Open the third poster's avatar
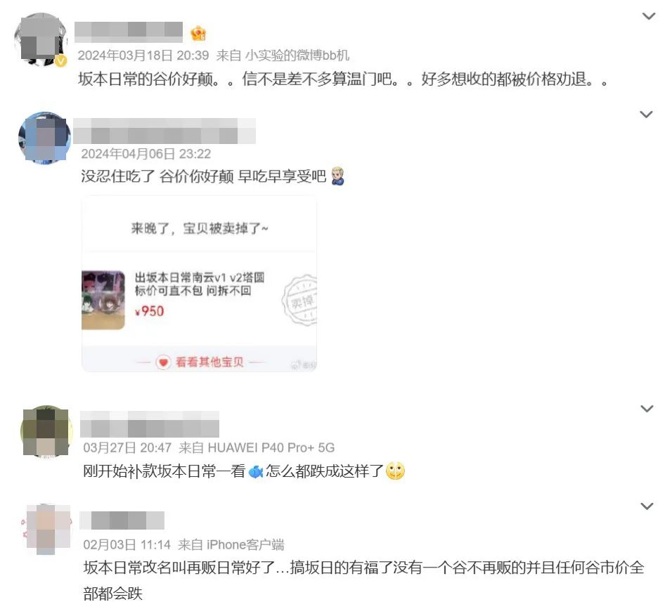Image resolution: width=672 pixels, height=616 pixels. 46,431
